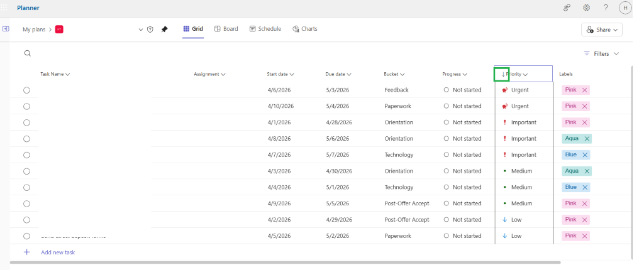Viewport: 644px width, 270px height.
Task: Open the Share button
Action: click(602, 30)
